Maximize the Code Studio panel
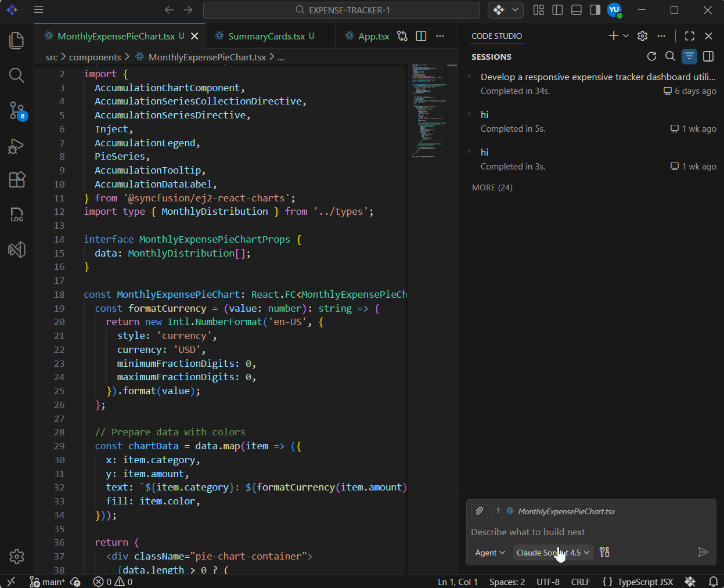Image resolution: width=724 pixels, height=588 pixels. pyautogui.click(x=690, y=36)
